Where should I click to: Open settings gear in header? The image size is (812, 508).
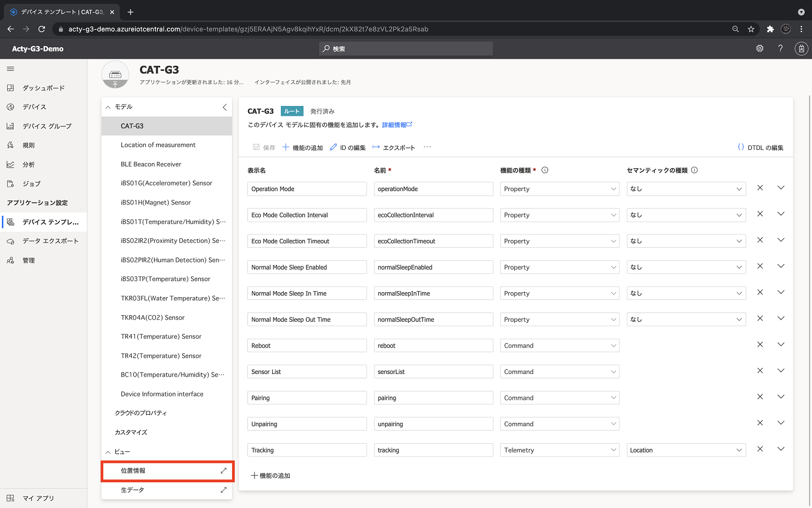coord(760,48)
